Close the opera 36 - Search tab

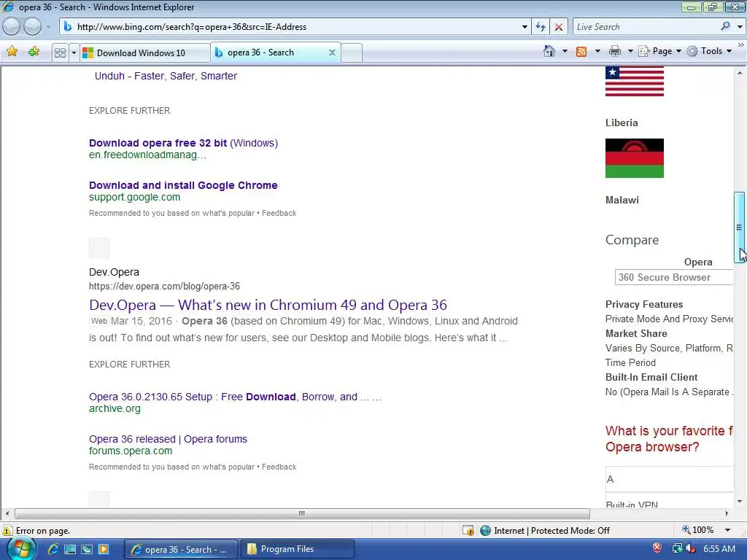click(332, 52)
